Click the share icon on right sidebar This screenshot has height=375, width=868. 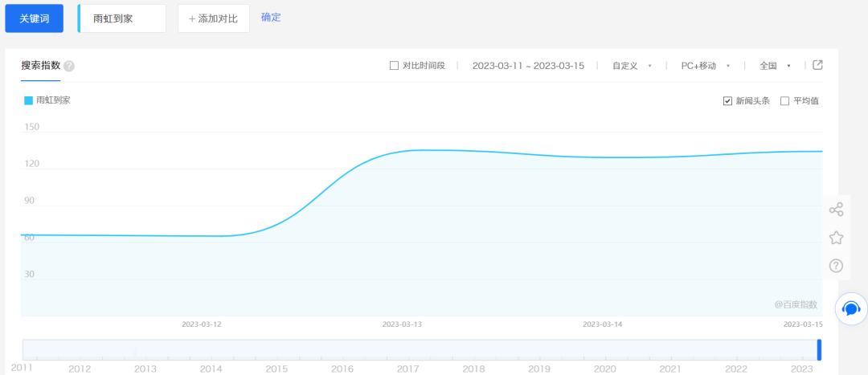(x=836, y=210)
